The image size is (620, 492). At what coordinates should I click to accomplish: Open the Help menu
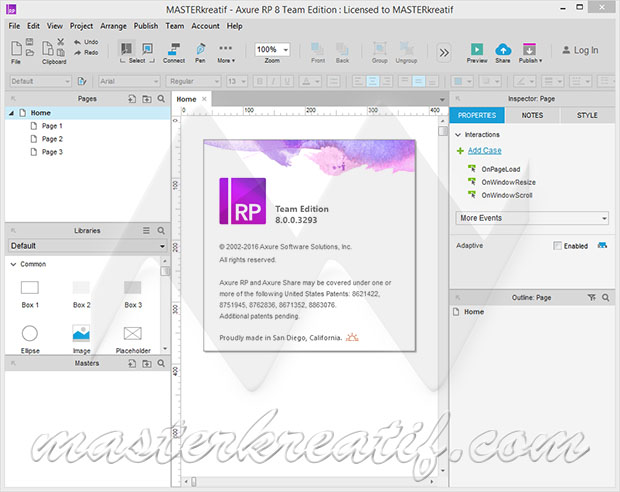pyautogui.click(x=234, y=26)
